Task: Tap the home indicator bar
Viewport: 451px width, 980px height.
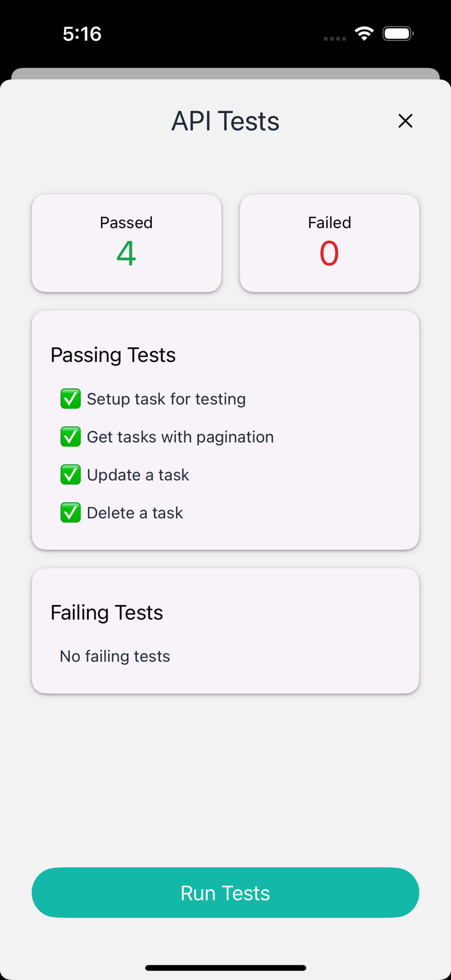Action: (225, 968)
